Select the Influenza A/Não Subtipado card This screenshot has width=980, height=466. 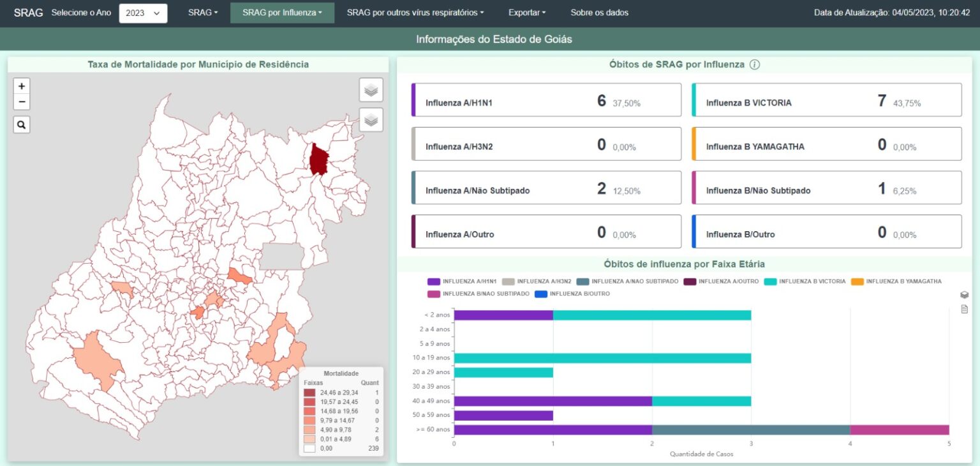tap(546, 188)
